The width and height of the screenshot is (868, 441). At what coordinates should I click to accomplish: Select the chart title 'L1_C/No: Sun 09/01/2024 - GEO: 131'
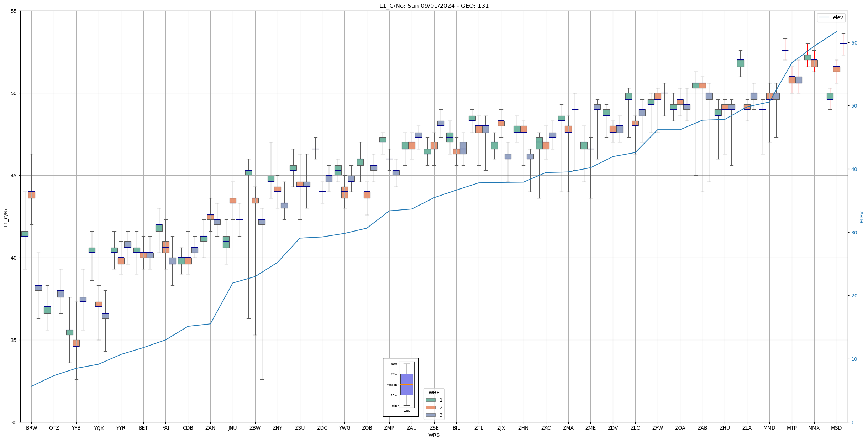click(434, 6)
